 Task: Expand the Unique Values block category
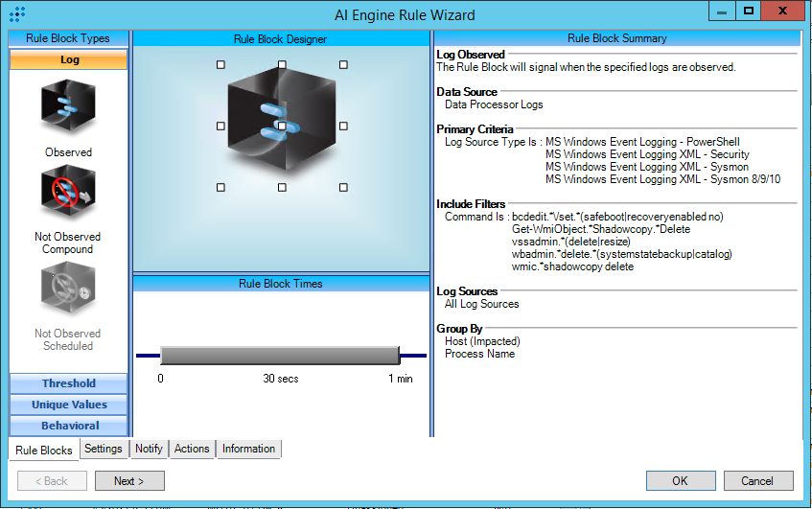[68, 405]
